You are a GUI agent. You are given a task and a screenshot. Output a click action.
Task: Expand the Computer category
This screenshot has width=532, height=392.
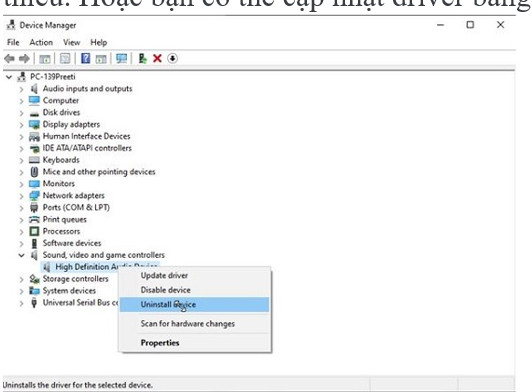21,101
